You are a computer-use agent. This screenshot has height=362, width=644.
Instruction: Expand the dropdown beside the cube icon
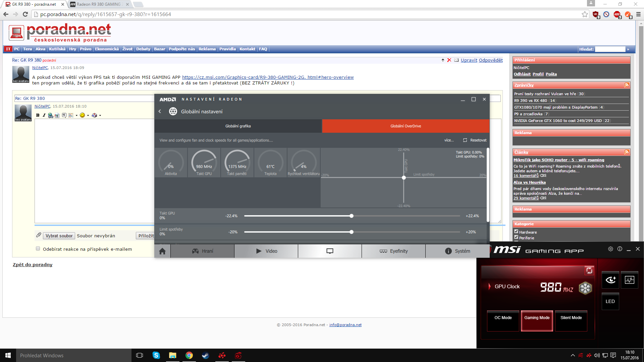(100, 115)
